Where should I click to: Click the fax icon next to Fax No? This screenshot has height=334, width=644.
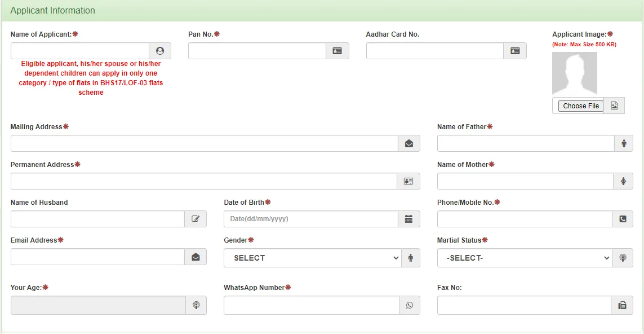tap(622, 305)
